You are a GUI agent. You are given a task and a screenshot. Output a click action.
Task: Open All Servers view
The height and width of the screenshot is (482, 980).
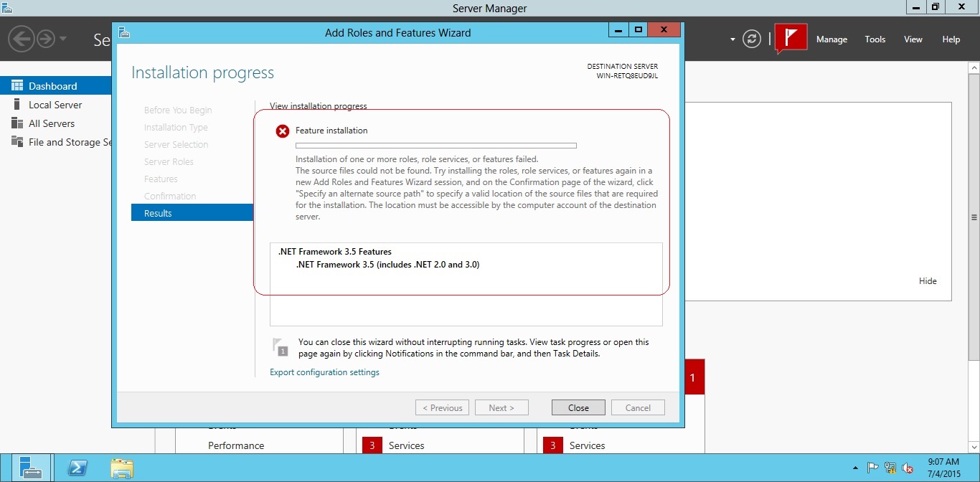50,123
